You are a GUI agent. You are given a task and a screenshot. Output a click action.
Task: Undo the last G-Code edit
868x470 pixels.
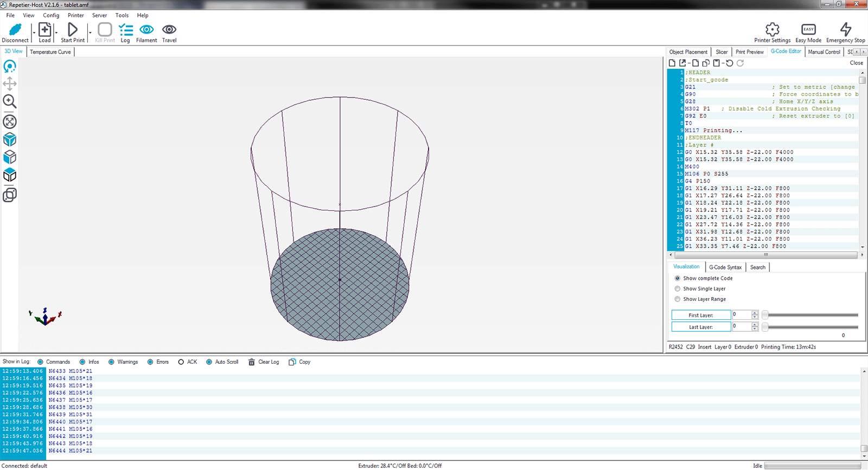730,63
